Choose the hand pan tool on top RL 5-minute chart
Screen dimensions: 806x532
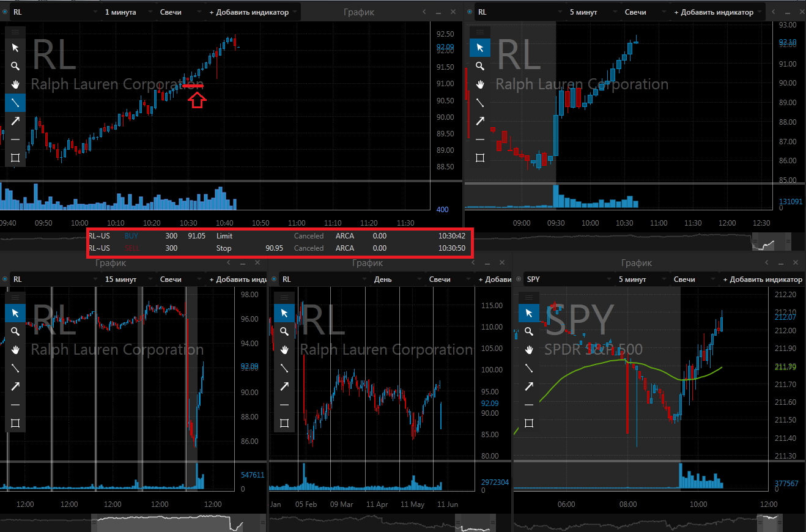click(480, 84)
